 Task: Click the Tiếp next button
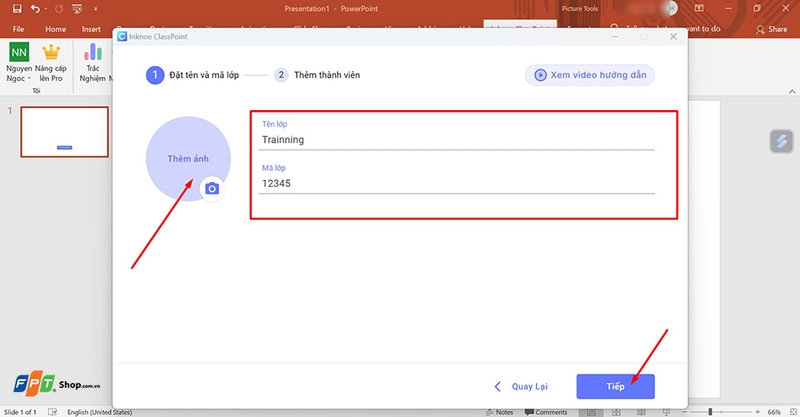[x=615, y=386]
